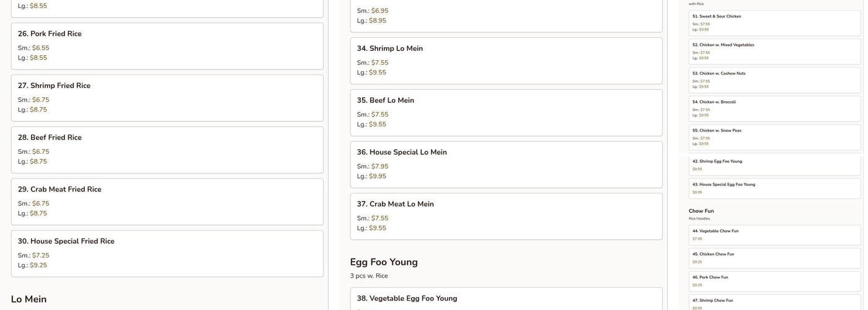Select 51. Sweet & Sour Chicken

[774, 23]
